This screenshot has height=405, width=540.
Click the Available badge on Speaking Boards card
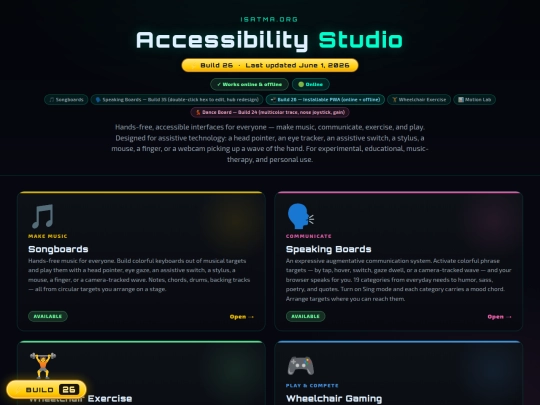305,316
